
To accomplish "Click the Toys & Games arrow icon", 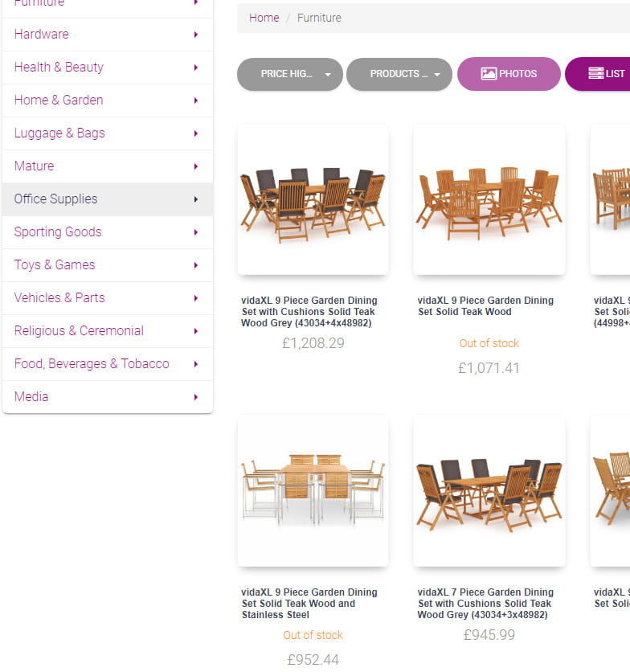I will [195, 265].
